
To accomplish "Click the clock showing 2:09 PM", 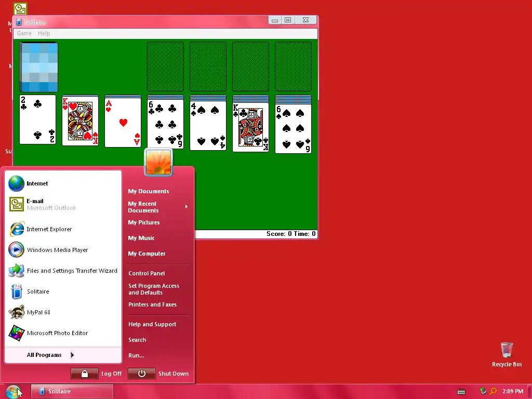I will pos(513,391).
